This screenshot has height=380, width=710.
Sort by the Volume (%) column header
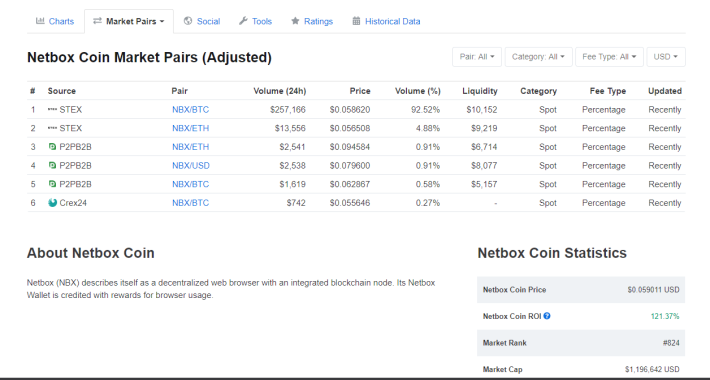click(x=417, y=91)
